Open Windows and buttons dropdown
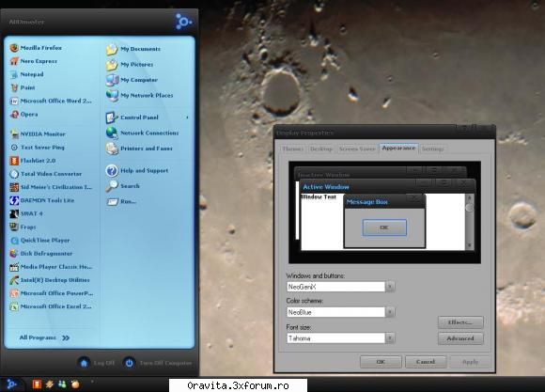The image size is (545, 392). 390,287
